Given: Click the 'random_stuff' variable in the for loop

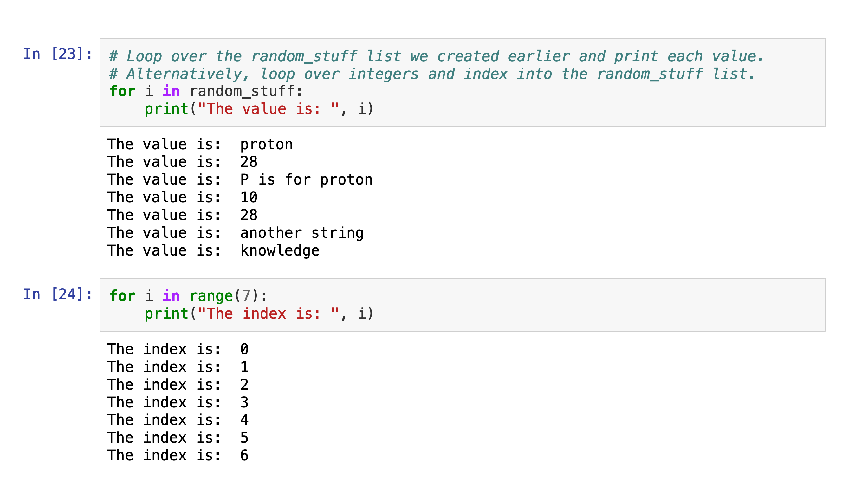Looking at the screenshot, I should [242, 91].
